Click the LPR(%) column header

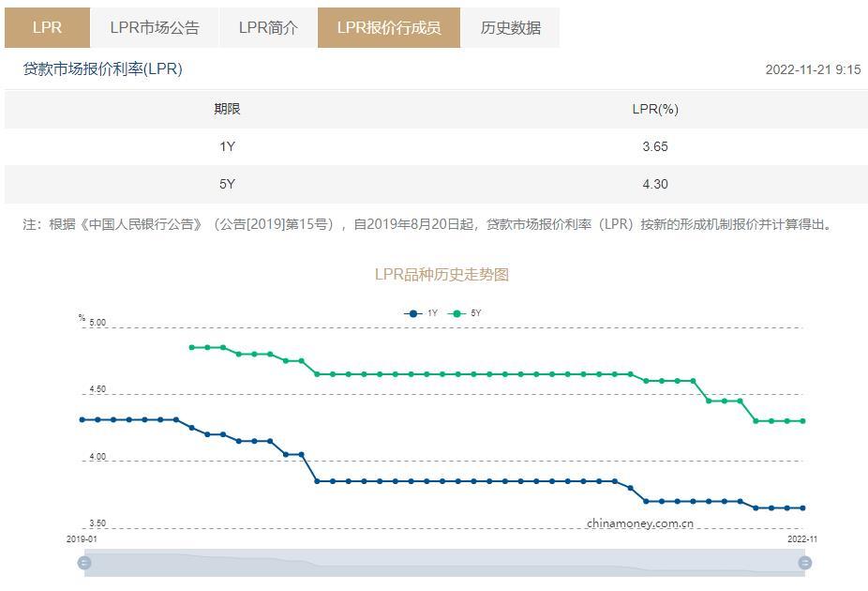pos(655,109)
